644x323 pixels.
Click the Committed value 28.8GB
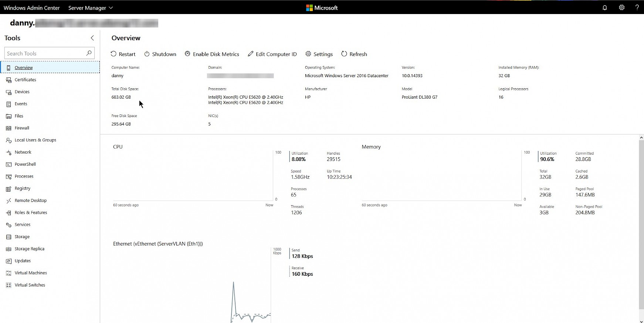pos(583,159)
